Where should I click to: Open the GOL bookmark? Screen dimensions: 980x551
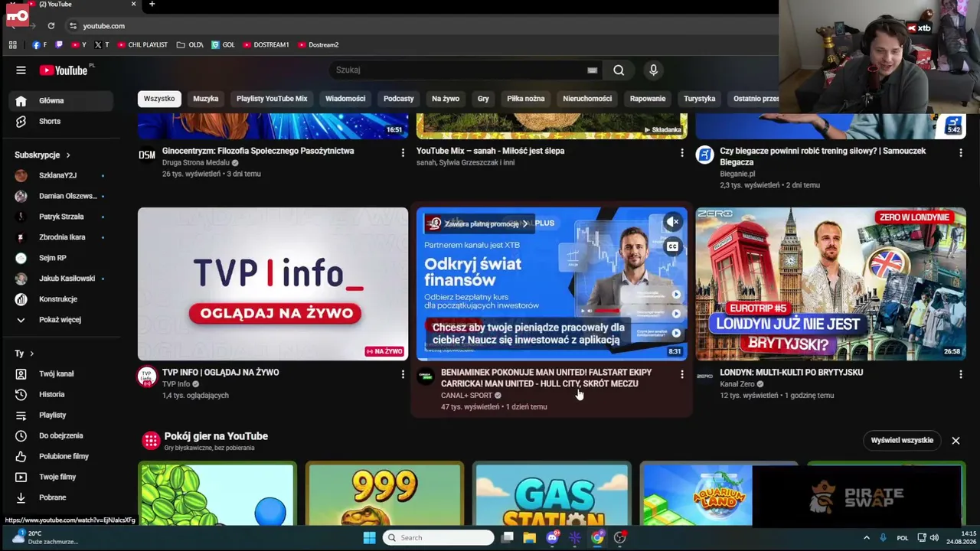[x=223, y=45]
